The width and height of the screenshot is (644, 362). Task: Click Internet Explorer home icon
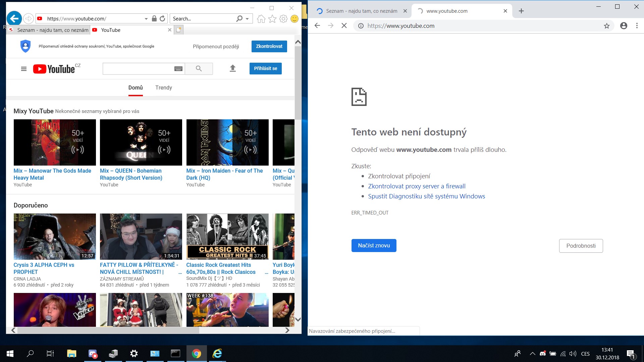(x=261, y=19)
